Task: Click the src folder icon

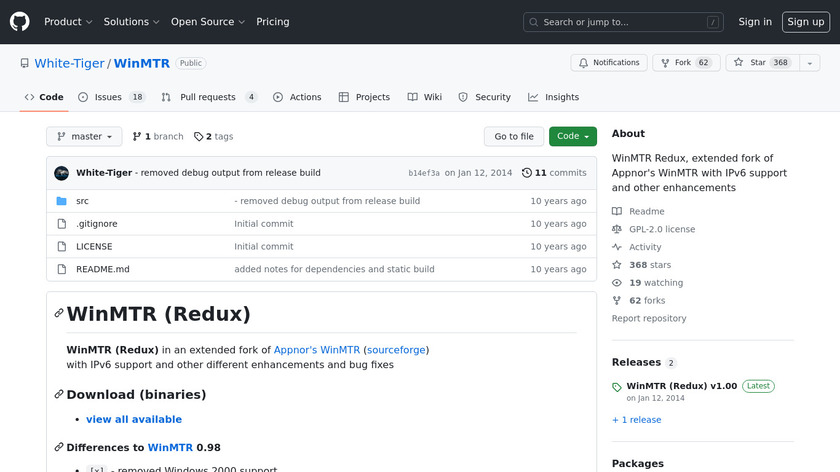Action: pos(61,201)
